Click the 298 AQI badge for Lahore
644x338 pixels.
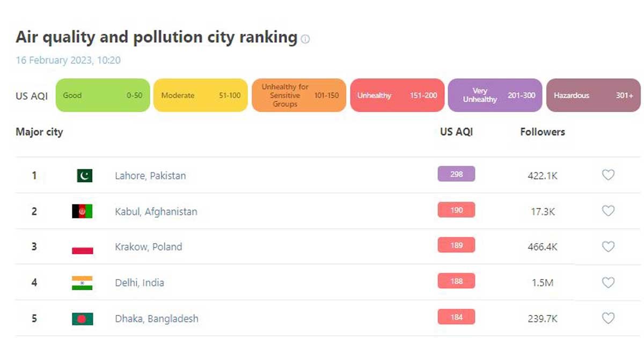tap(456, 174)
